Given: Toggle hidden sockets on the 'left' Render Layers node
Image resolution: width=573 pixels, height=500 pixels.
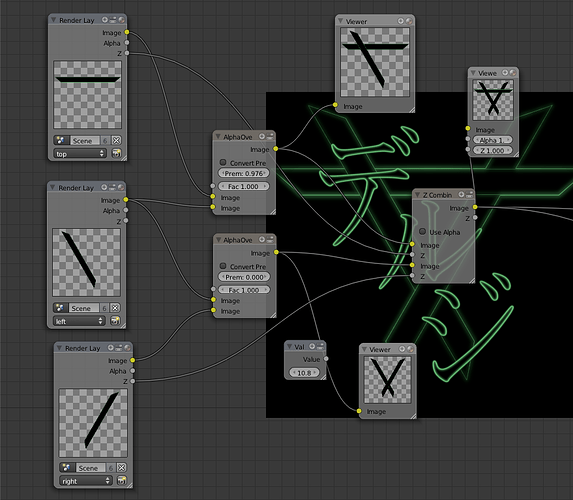Looking at the screenshot, I should 104,187.
